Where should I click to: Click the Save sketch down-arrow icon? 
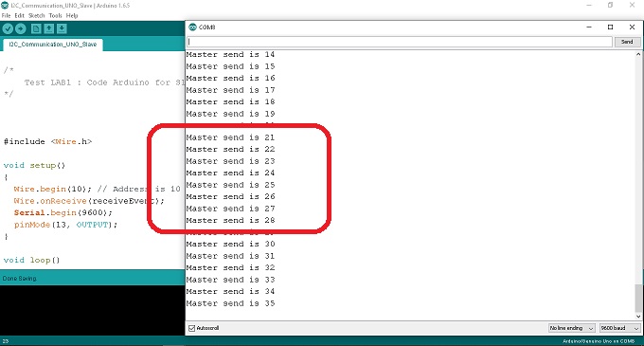click(x=62, y=28)
